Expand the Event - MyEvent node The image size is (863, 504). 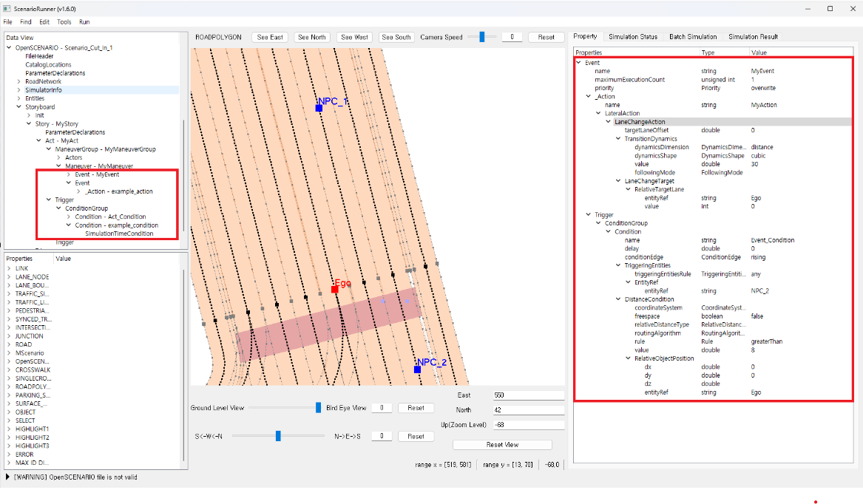(68, 174)
